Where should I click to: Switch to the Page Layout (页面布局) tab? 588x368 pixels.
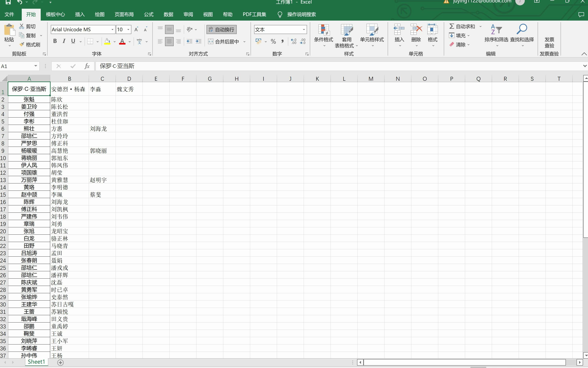click(124, 14)
